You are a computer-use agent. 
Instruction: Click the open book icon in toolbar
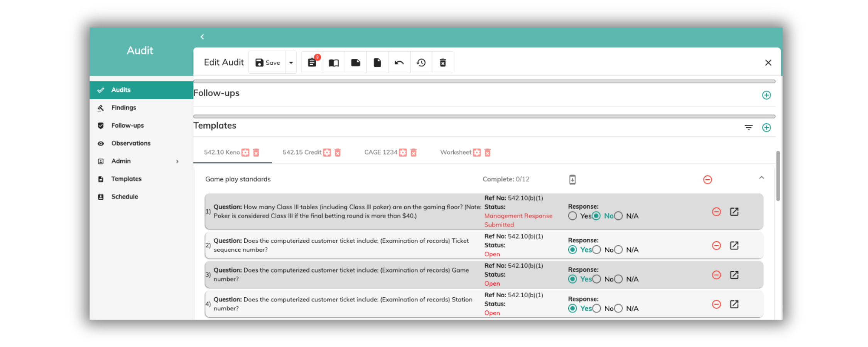click(x=334, y=62)
